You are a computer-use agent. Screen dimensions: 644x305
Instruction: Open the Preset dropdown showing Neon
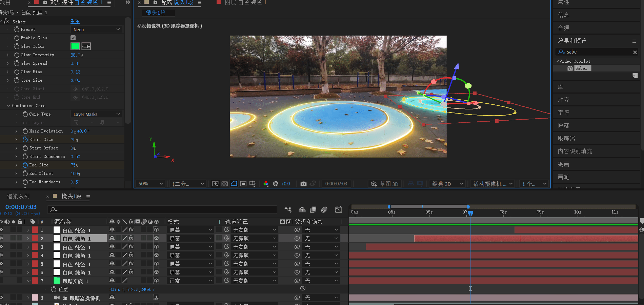(96, 29)
